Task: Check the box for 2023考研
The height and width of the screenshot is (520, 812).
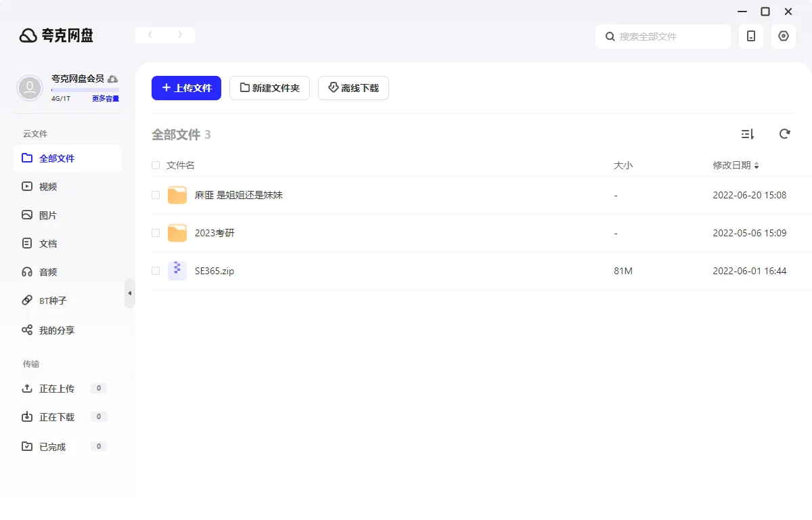Action: click(156, 233)
